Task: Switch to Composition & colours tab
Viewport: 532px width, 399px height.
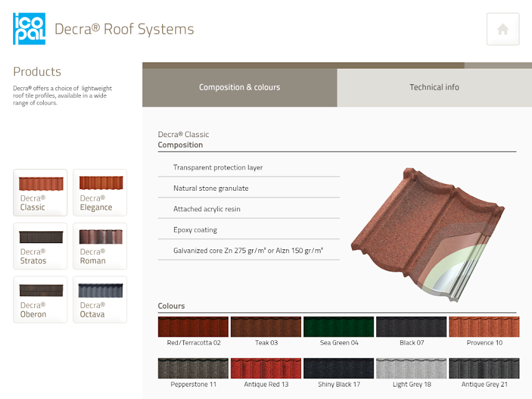Action: click(x=239, y=87)
